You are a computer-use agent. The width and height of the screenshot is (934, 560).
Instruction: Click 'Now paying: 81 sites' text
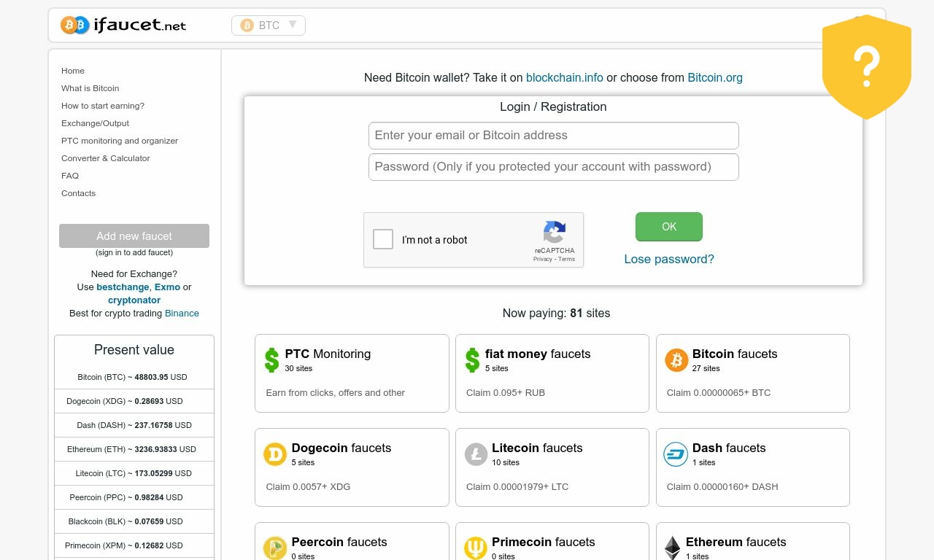click(x=556, y=314)
